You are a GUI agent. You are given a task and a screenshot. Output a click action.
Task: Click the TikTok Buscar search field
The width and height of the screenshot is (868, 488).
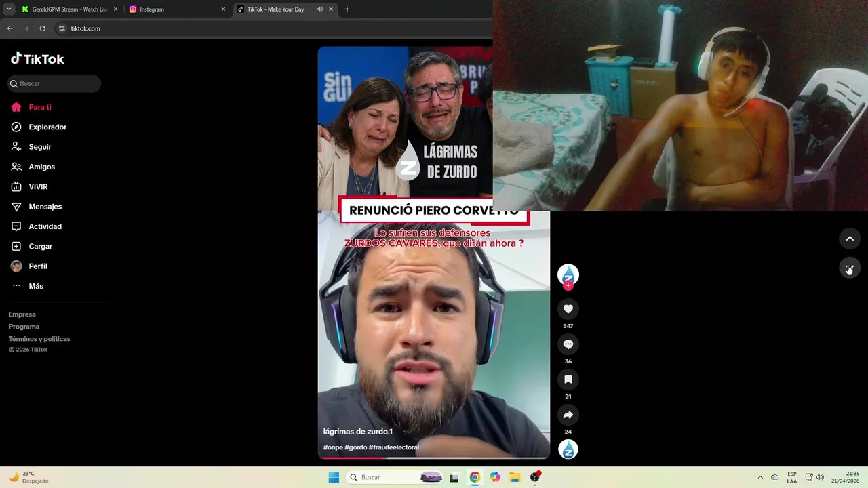tap(54, 83)
